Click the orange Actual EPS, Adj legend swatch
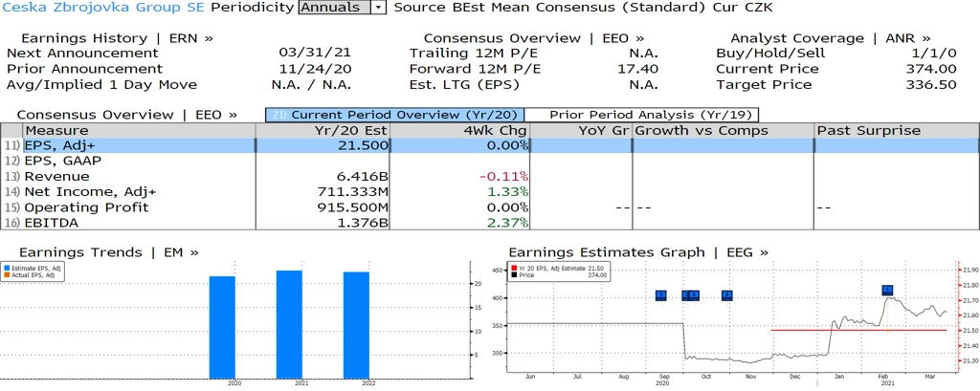 [6, 274]
